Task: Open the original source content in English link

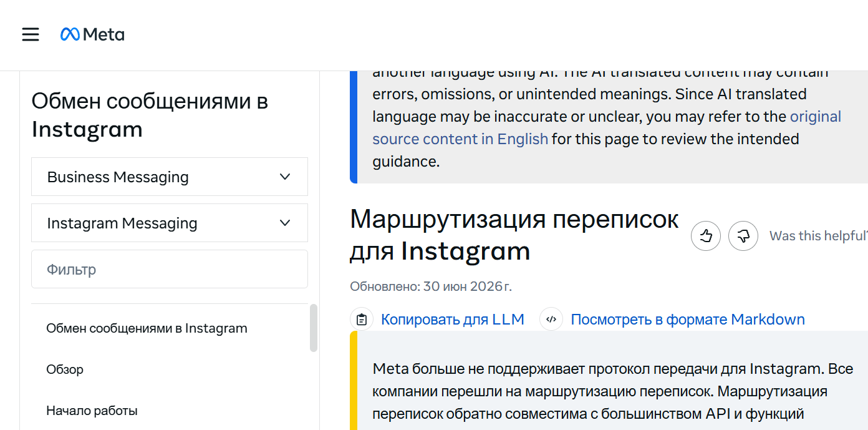Action: [607, 127]
